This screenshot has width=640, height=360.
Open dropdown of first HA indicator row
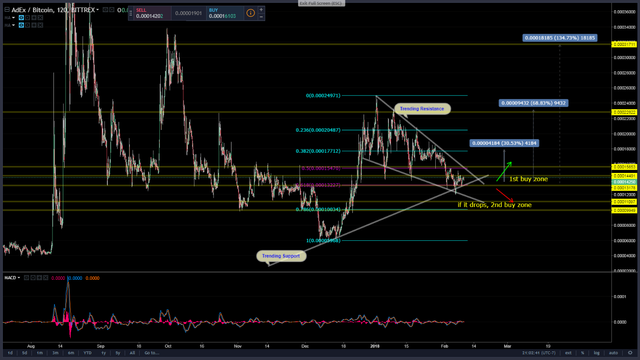click(13, 18)
